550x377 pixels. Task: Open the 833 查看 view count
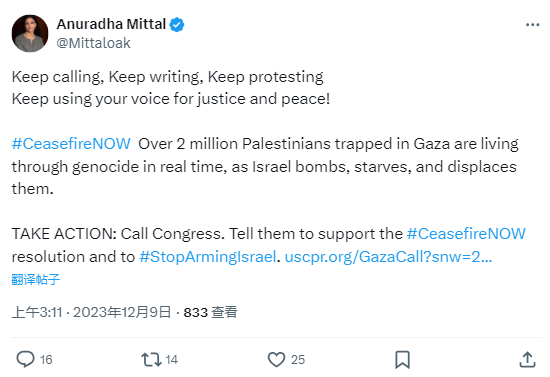click(x=210, y=312)
